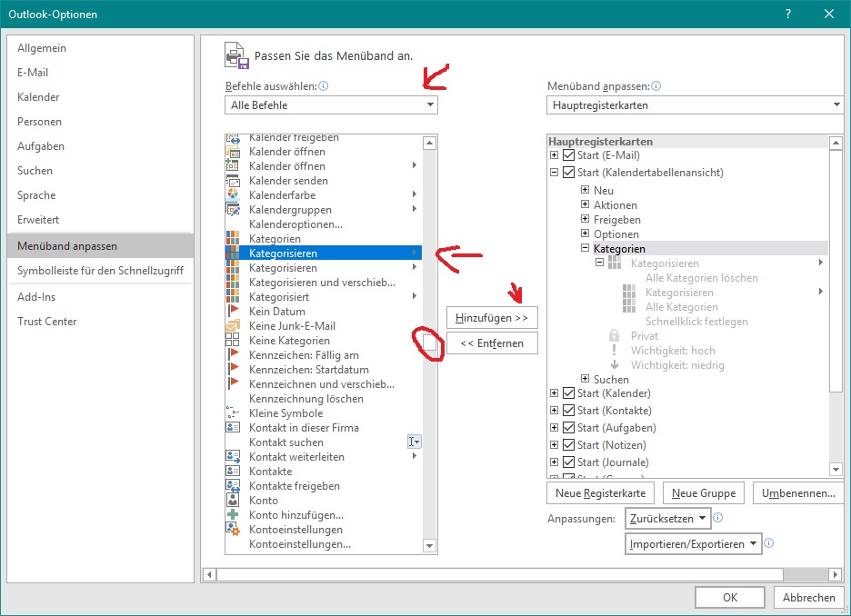The width and height of the screenshot is (851, 616).
Task: Expand the Suchen group node
Action: pos(586,379)
